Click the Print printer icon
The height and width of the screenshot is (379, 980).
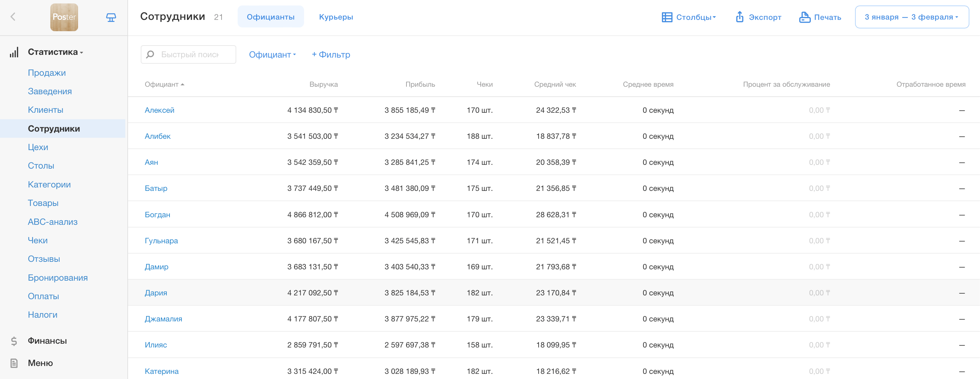click(x=805, y=17)
